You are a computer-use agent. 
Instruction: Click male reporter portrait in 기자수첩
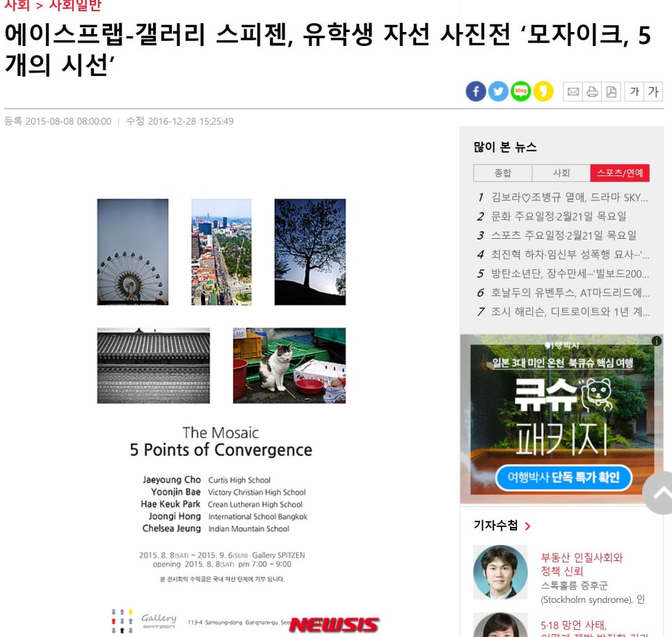(x=500, y=572)
